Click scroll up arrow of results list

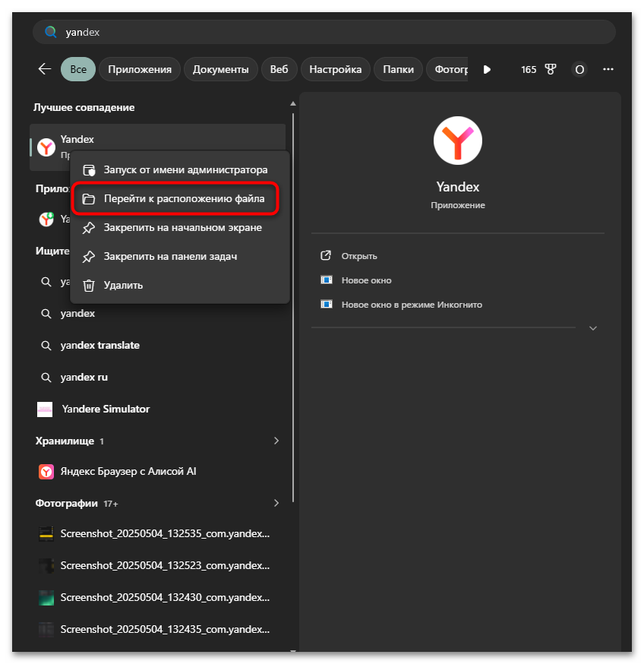293,103
